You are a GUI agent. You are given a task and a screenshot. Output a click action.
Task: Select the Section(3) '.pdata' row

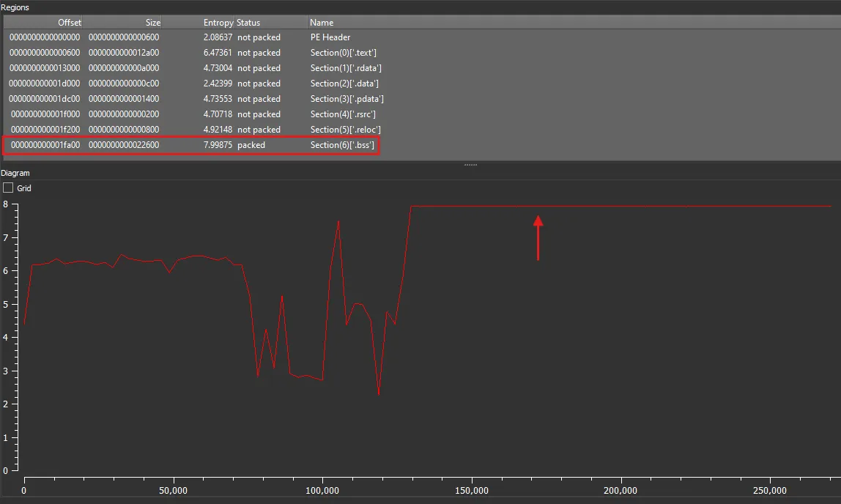click(x=347, y=99)
